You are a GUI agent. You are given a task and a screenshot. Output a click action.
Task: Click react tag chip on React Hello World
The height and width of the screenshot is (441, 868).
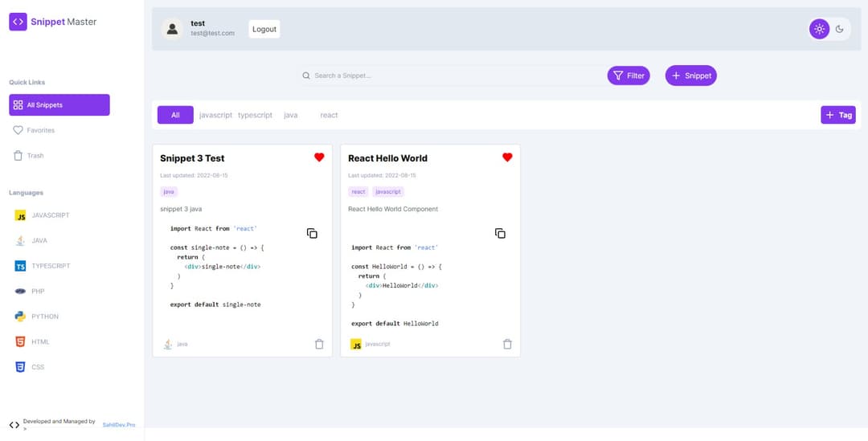tap(358, 191)
